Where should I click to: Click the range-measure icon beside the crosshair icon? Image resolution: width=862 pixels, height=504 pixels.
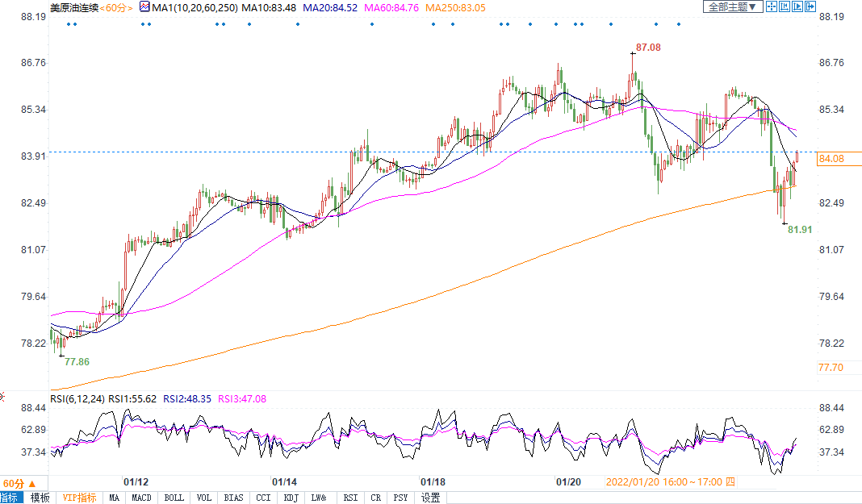tap(784, 7)
